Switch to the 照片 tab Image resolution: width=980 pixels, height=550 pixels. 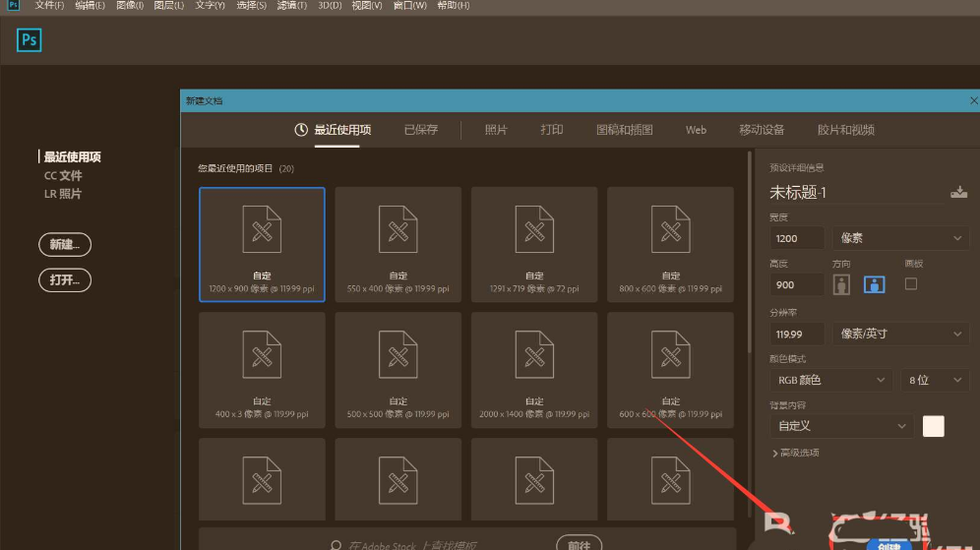(x=496, y=130)
